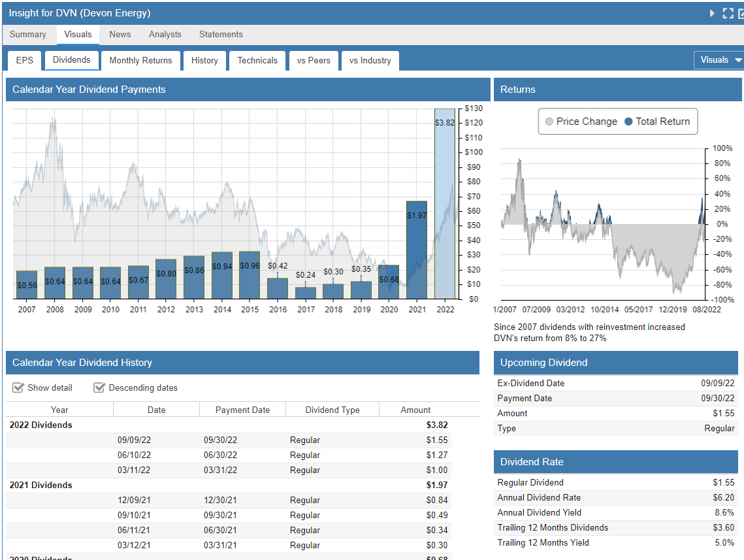
Task: Click the 03/12/21 dividend date cell
Action: (135, 545)
